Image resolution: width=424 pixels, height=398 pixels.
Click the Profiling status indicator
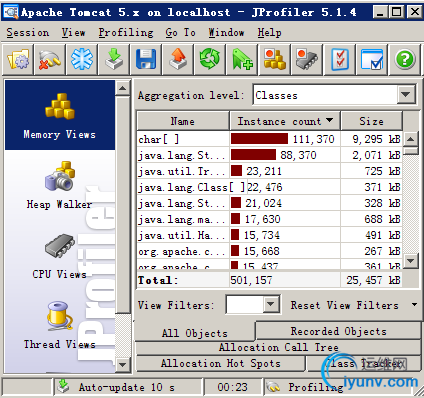tap(316, 387)
